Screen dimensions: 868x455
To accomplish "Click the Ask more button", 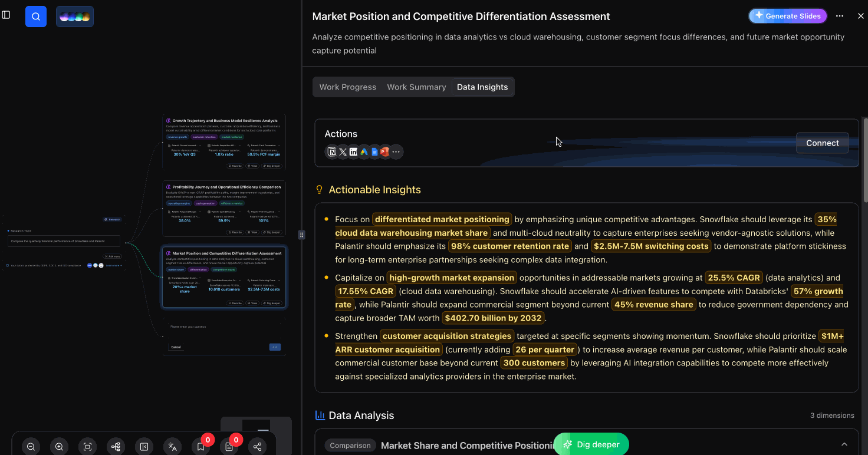I will pyautogui.click(x=112, y=256).
